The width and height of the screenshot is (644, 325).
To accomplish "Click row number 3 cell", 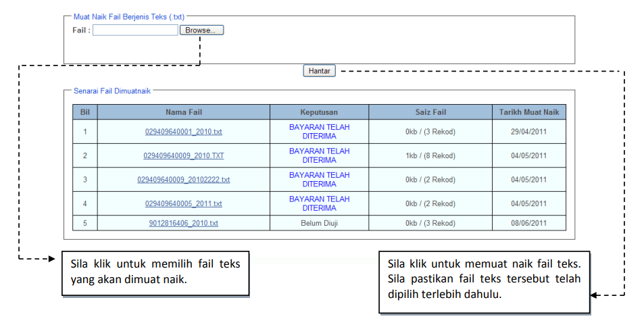I will (x=85, y=180).
